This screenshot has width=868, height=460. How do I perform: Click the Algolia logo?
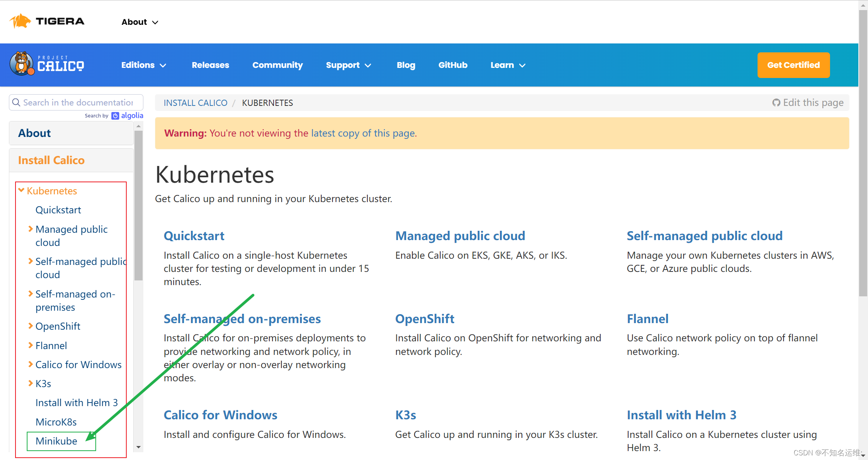pos(127,116)
